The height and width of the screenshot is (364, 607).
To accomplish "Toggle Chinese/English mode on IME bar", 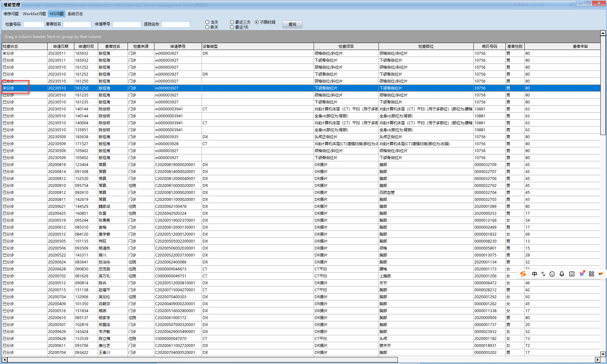I will [x=535, y=274].
